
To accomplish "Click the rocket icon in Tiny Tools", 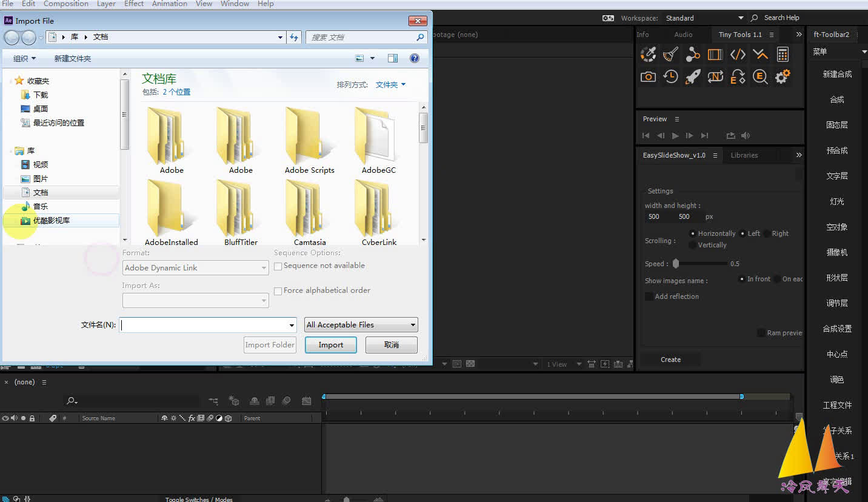I will point(693,77).
